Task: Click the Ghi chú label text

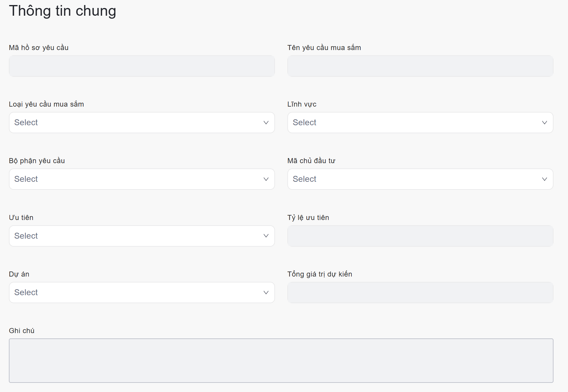Action: pyautogui.click(x=22, y=331)
